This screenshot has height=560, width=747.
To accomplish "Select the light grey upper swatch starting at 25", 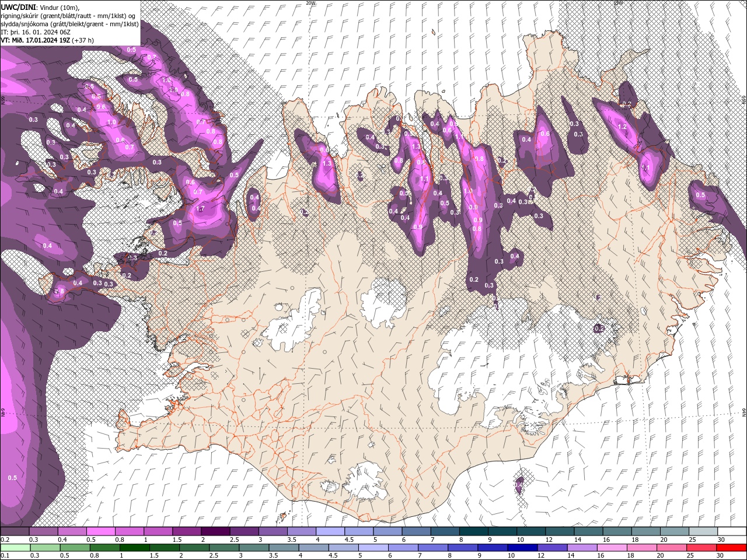I will click(x=703, y=531).
